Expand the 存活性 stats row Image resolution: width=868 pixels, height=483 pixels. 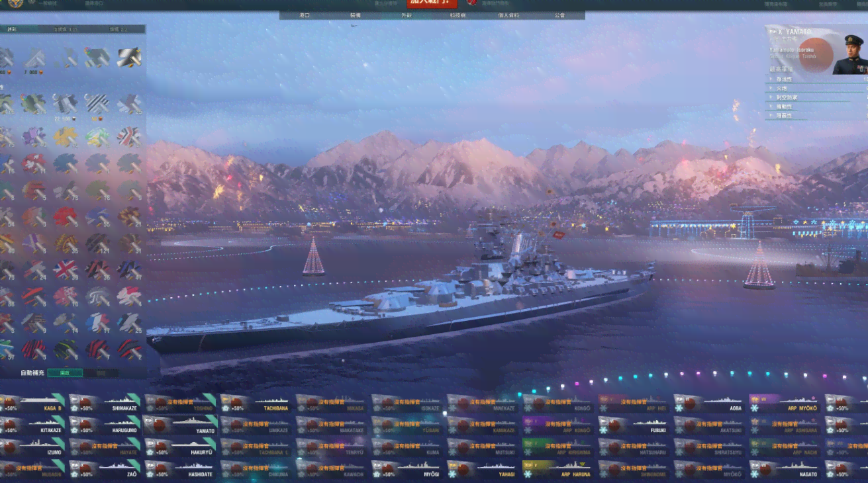(x=817, y=78)
